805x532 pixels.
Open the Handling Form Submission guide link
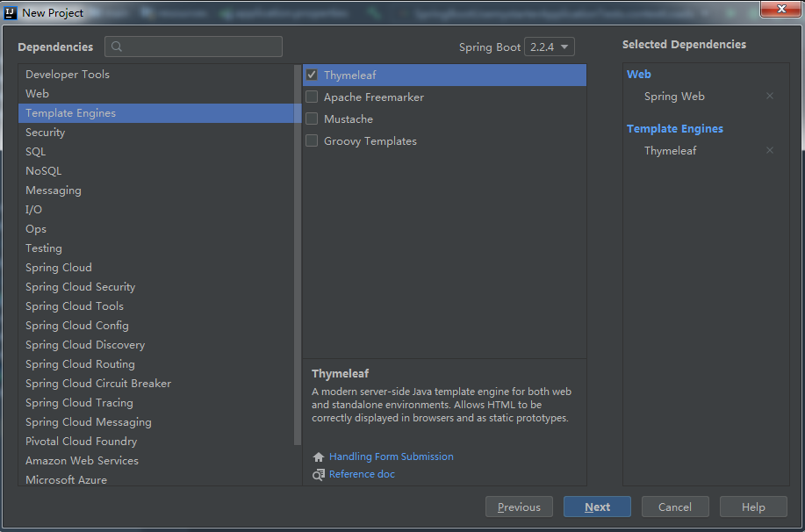coord(392,457)
